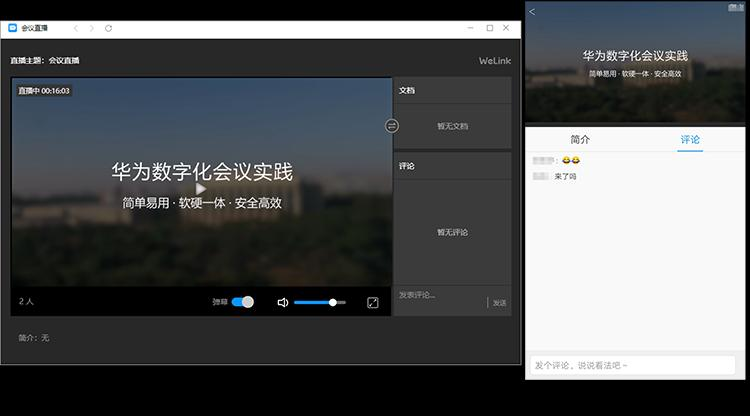Go back using the title bar arrow
750x416 pixels.
[76, 28]
